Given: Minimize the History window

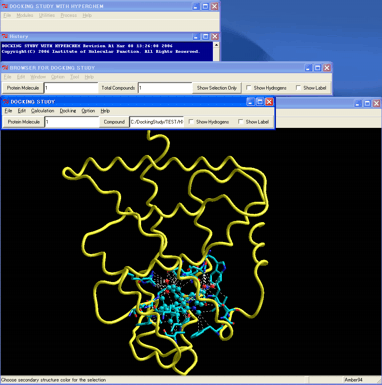Looking at the screenshot, I should (196, 36).
